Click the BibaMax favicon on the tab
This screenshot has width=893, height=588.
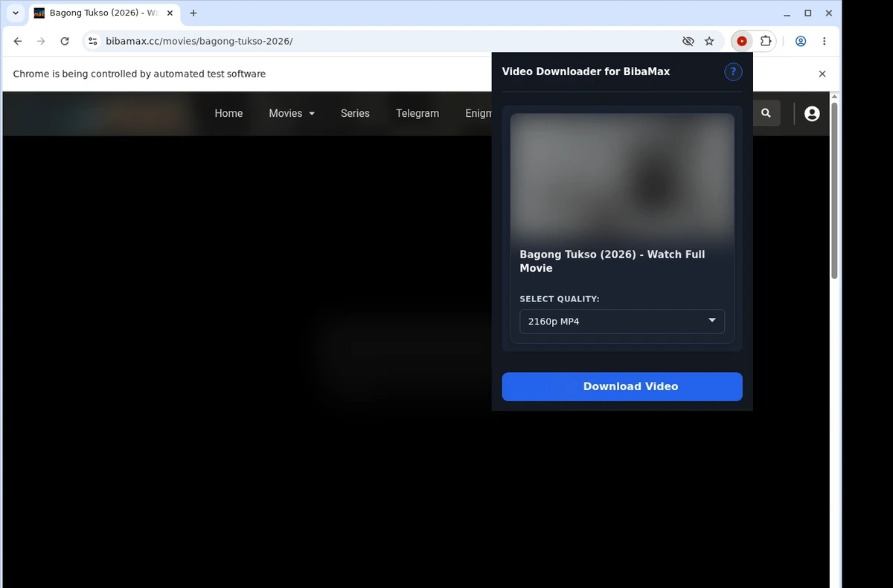(39, 13)
